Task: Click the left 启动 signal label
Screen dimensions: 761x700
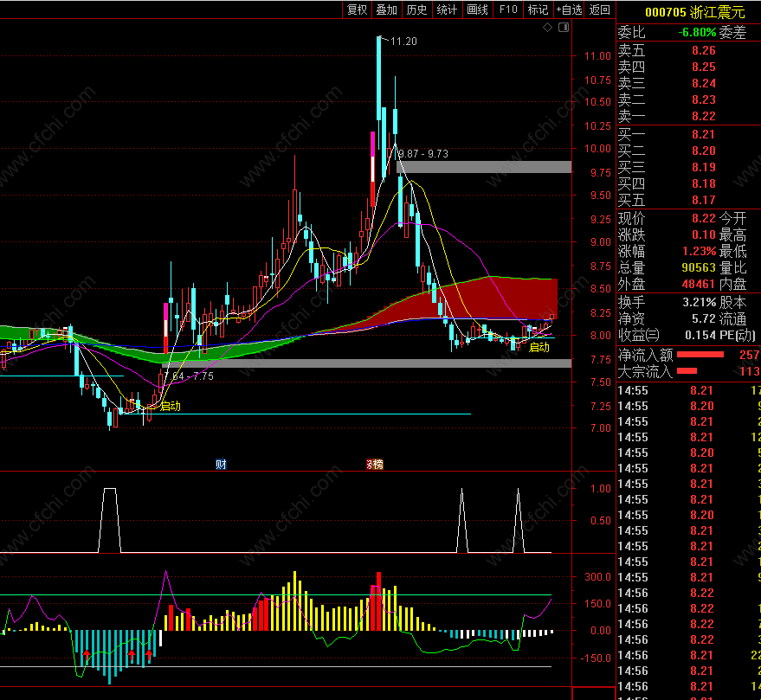Action: pyautogui.click(x=171, y=407)
